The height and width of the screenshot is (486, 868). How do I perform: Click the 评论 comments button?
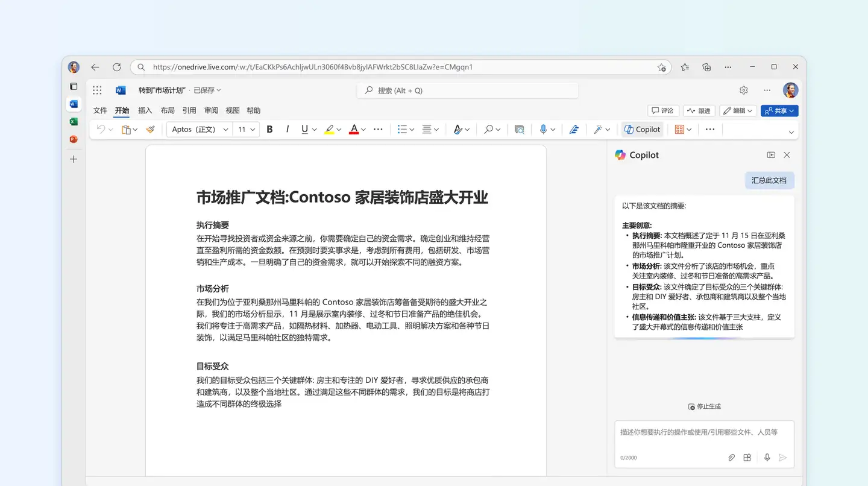coord(663,111)
